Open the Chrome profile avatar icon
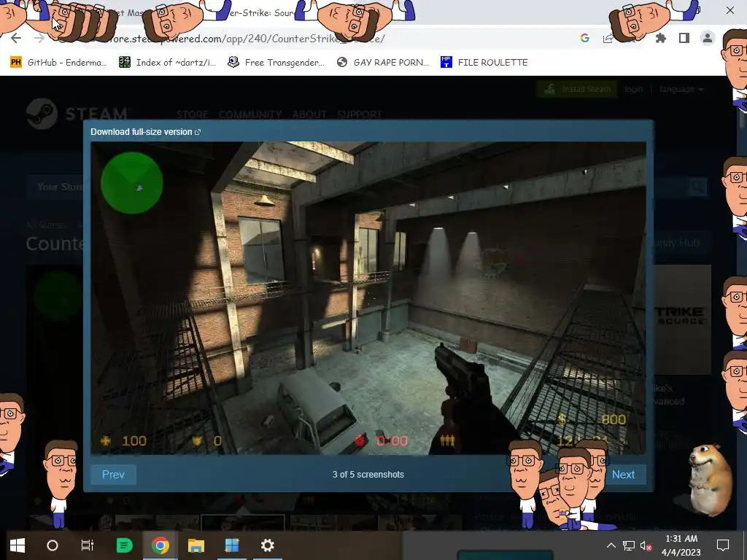Image resolution: width=747 pixels, height=560 pixels. 708,38
